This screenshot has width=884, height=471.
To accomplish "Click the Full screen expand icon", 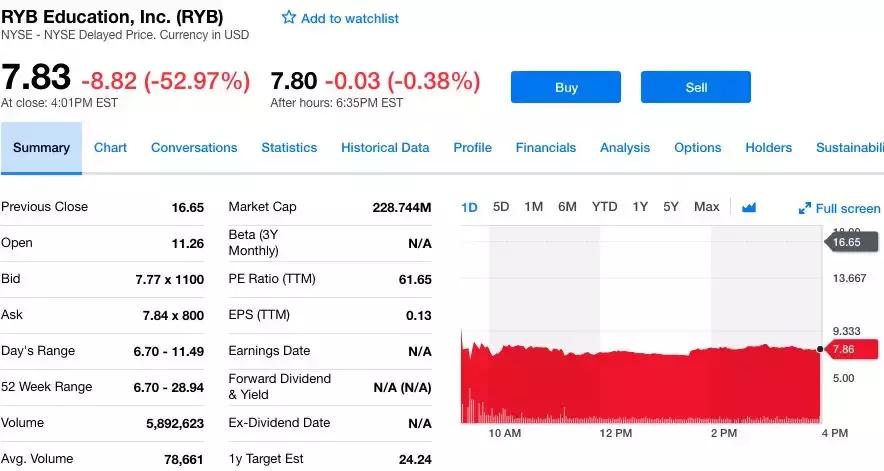I will pyautogui.click(x=805, y=209).
